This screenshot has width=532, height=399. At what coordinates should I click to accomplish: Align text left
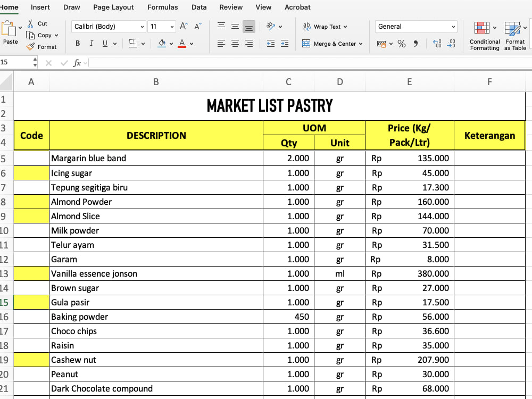click(x=221, y=44)
